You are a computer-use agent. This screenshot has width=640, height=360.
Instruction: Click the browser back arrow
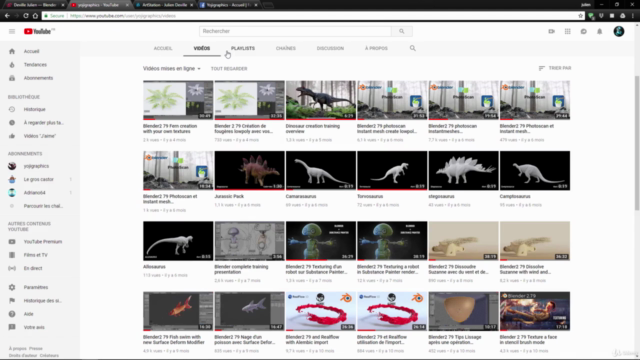(7, 16)
